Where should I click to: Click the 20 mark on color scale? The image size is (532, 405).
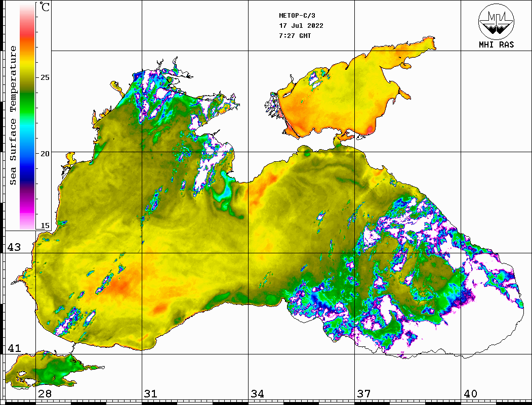tap(45, 154)
